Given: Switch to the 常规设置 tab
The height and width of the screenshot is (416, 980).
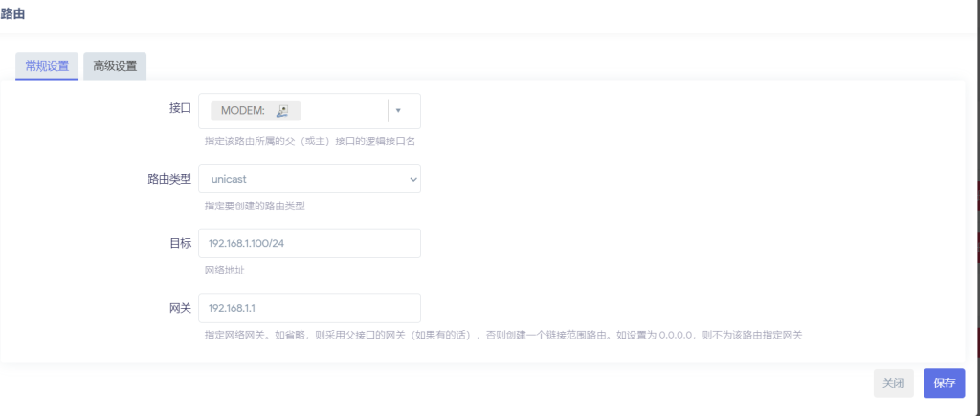Looking at the screenshot, I should tap(47, 66).
